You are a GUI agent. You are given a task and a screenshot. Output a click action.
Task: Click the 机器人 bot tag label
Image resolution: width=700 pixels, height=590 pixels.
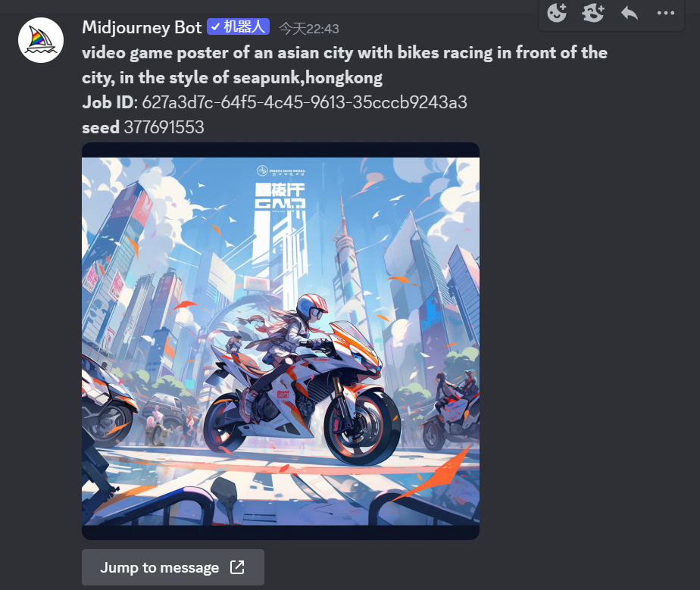point(244,27)
